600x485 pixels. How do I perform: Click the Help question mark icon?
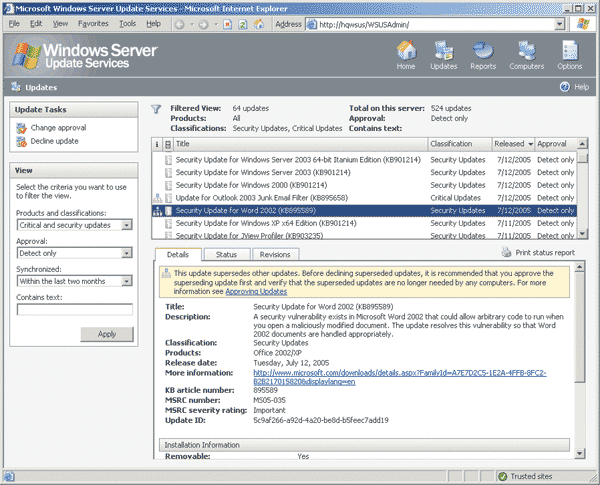565,87
